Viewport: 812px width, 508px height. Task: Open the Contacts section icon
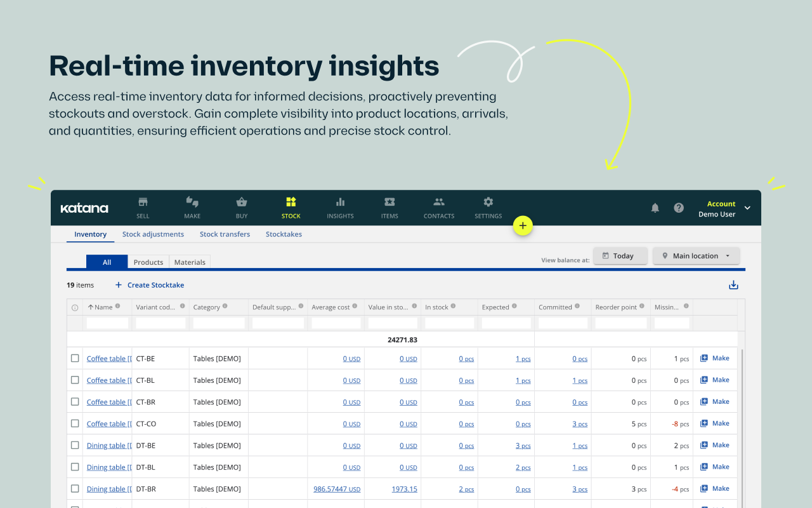pos(439,203)
